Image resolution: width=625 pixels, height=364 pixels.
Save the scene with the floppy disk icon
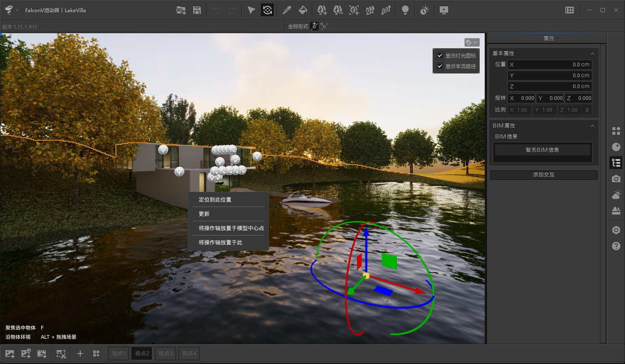point(197,10)
